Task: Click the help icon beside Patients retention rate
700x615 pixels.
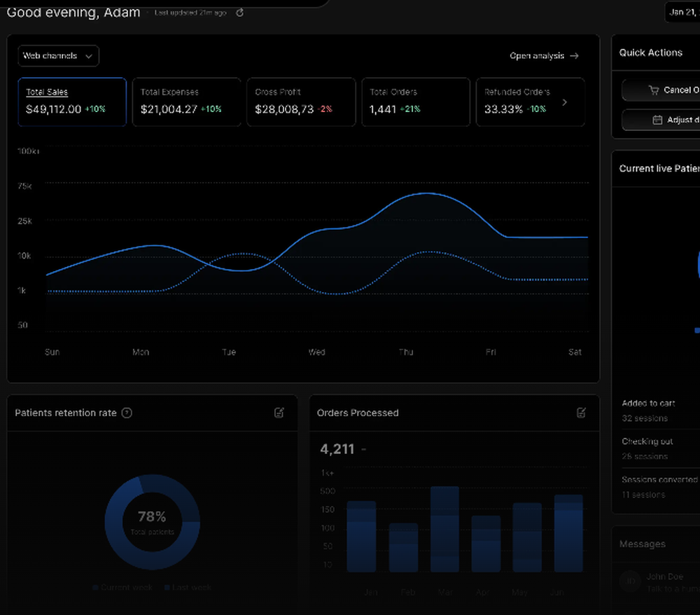Action: (127, 413)
